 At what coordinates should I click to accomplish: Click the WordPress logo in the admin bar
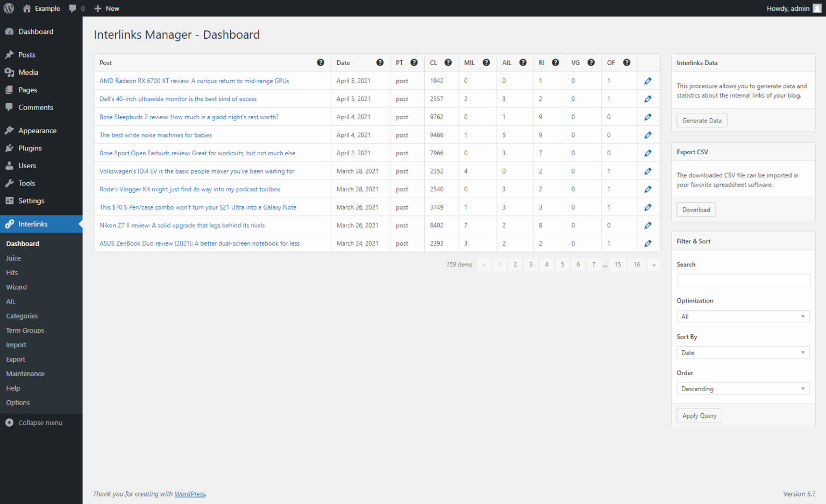(x=9, y=8)
